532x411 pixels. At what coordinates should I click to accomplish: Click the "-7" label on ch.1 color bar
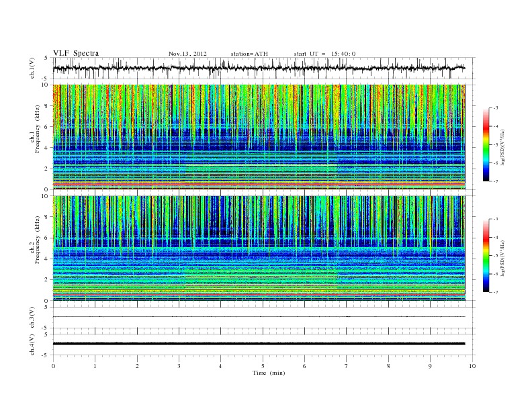click(x=495, y=181)
